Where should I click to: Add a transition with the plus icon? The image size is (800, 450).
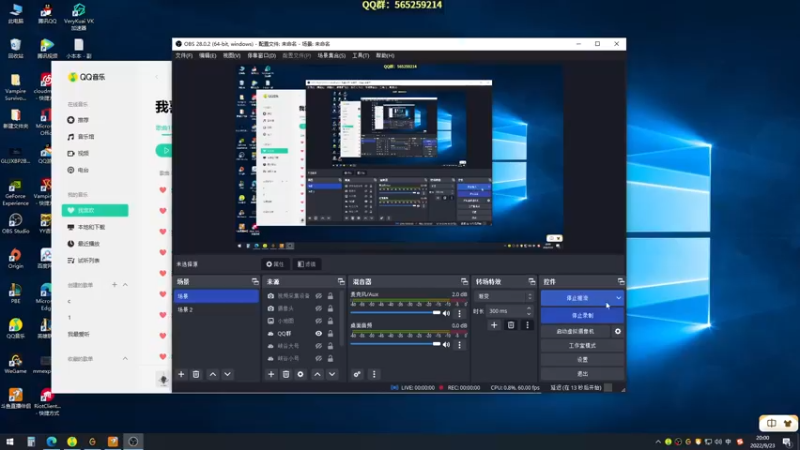494,325
